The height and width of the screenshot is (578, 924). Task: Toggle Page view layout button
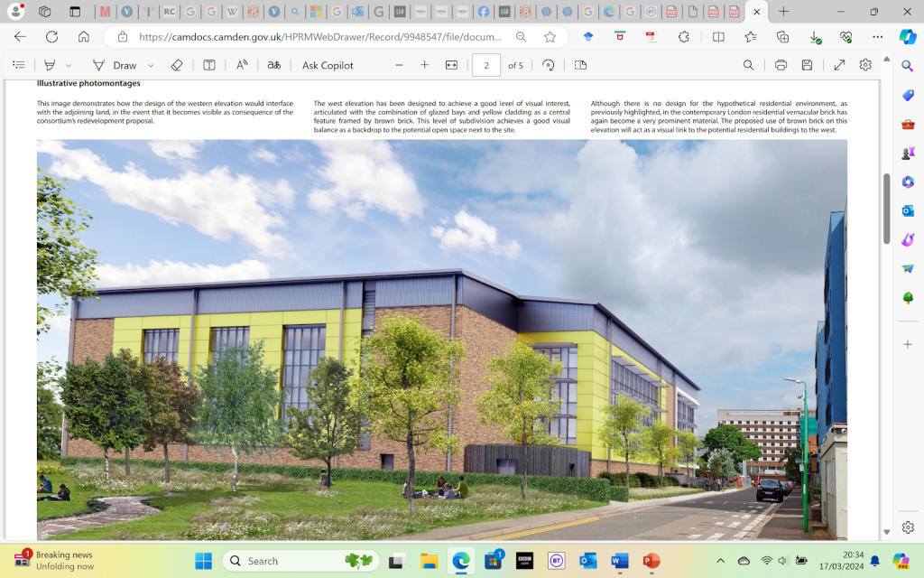pyautogui.click(x=580, y=65)
